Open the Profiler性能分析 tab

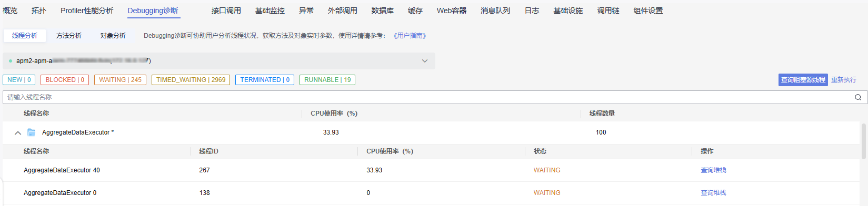(x=87, y=11)
